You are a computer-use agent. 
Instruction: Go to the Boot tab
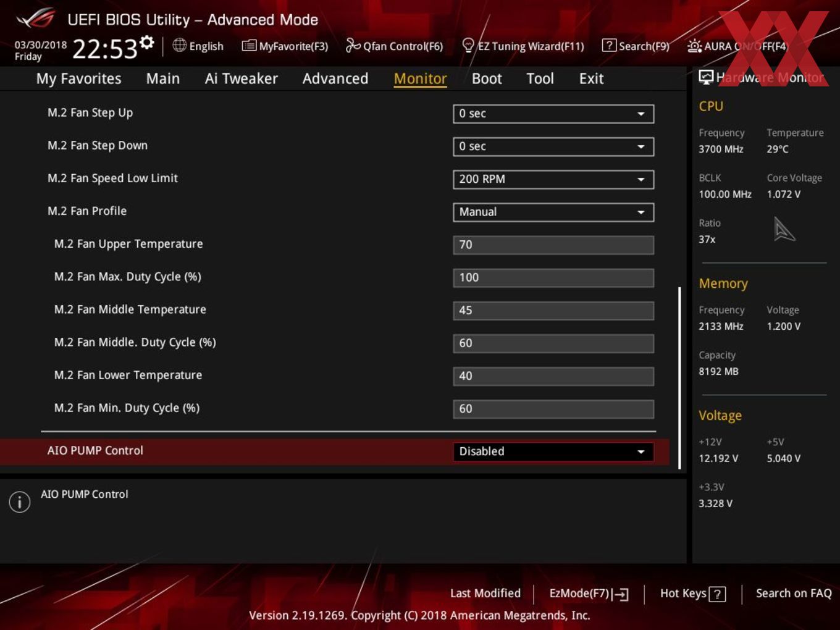pyautogui.click(x=487, y=78)
